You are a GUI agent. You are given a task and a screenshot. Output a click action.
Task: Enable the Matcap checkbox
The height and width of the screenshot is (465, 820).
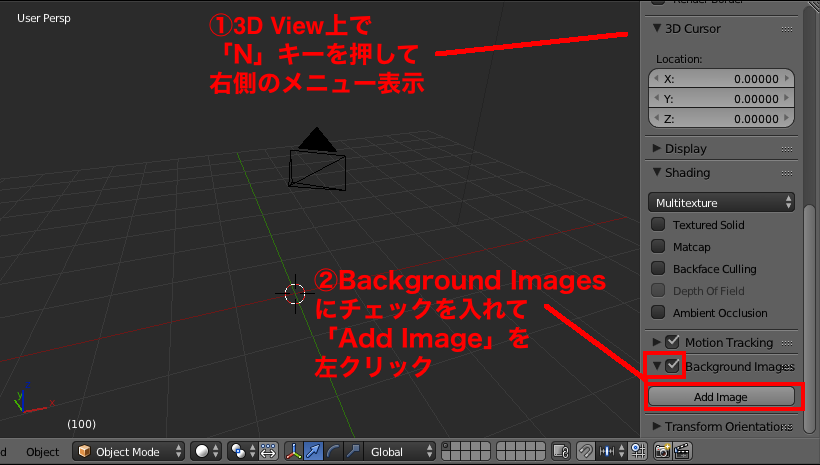[x=658, y=246]
